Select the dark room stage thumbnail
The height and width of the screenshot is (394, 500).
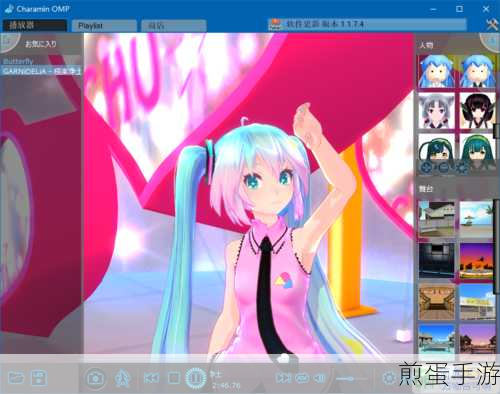pos(437,261)
